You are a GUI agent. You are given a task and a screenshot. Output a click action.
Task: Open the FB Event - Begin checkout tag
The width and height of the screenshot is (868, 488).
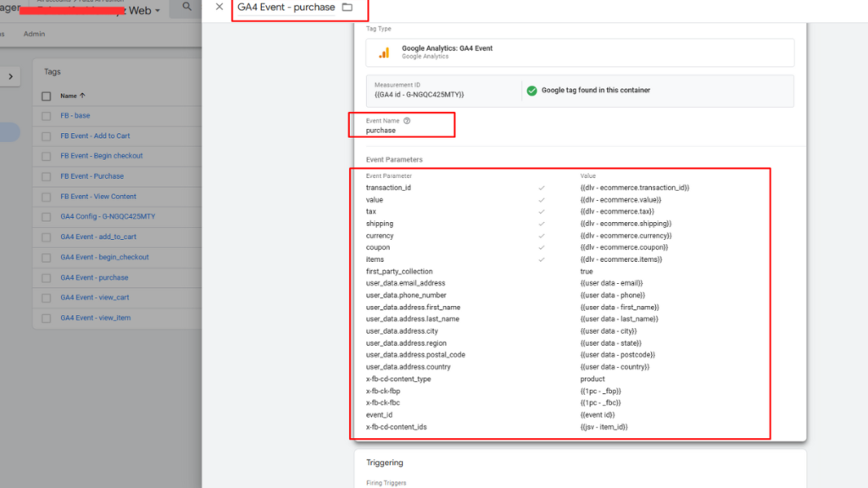102,156
